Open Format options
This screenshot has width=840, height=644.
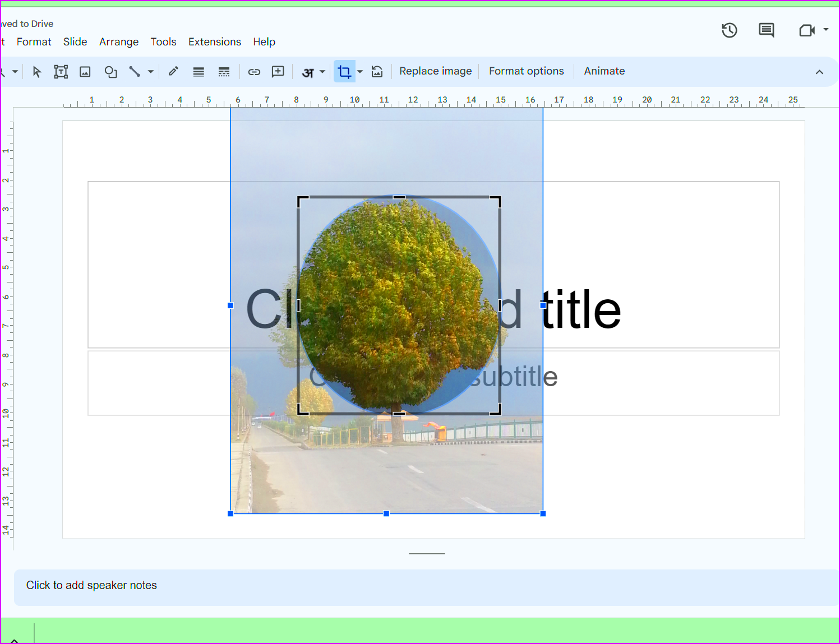click(527, 71)
